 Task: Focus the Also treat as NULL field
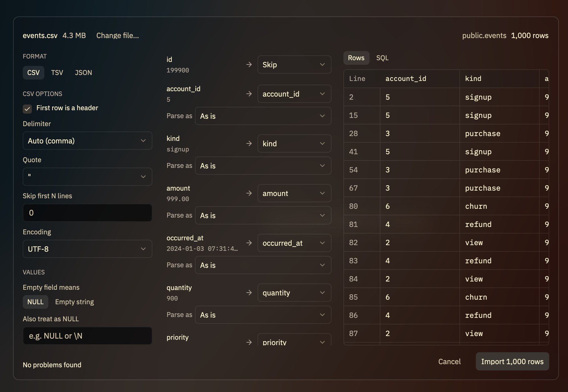click(x=87, y=336)
